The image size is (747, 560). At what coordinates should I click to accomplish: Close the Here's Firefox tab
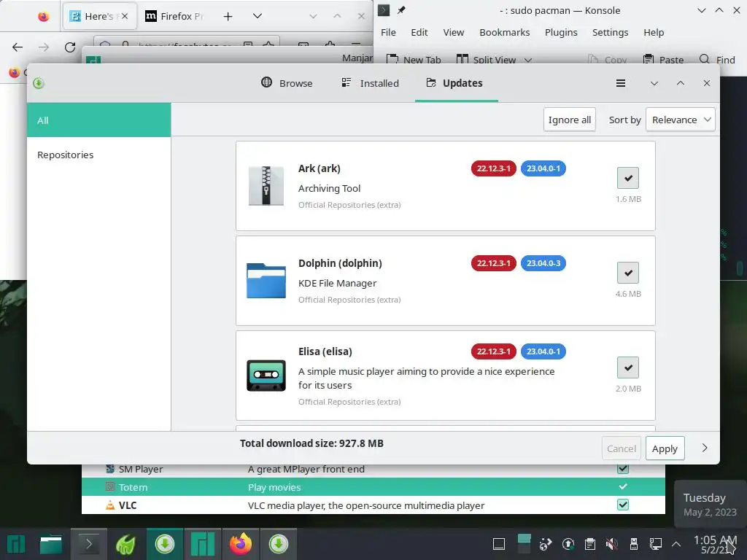pos(124,16)
